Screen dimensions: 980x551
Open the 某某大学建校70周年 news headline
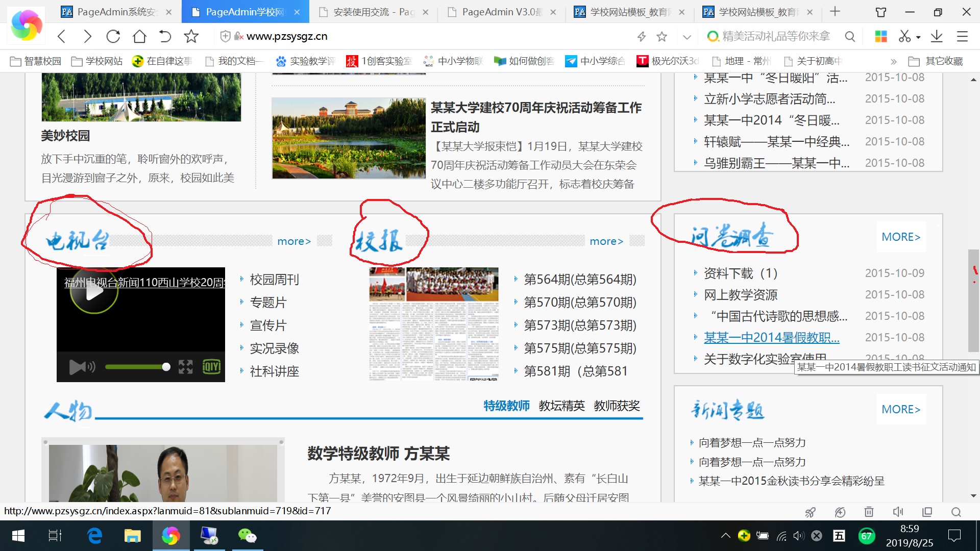[536, 117]
